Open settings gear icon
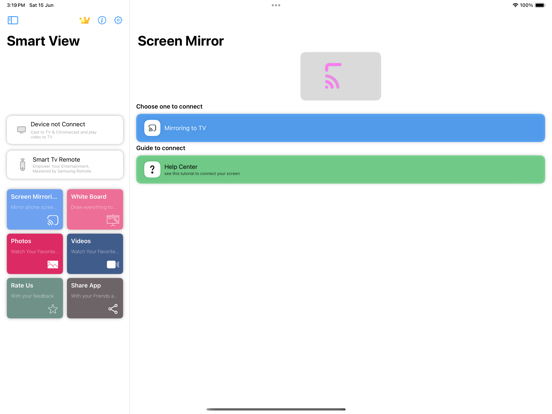The width and height of the screenshot is (552, 414). click(x=118, y=20)
